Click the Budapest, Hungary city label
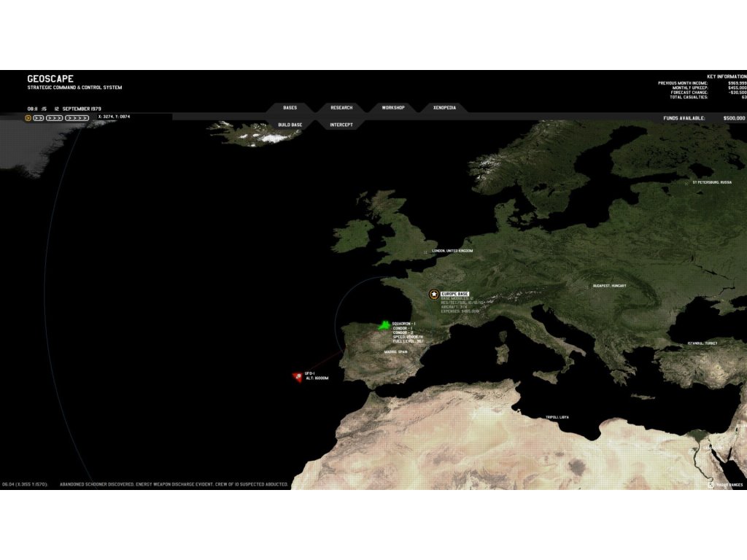The width and height of the screenshot is (747, 560). click(x=609, y=286)
